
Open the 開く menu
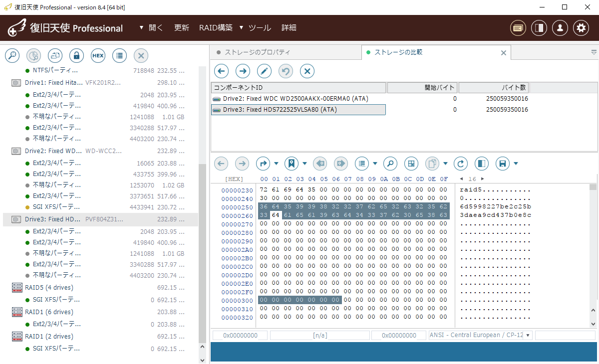151,28
